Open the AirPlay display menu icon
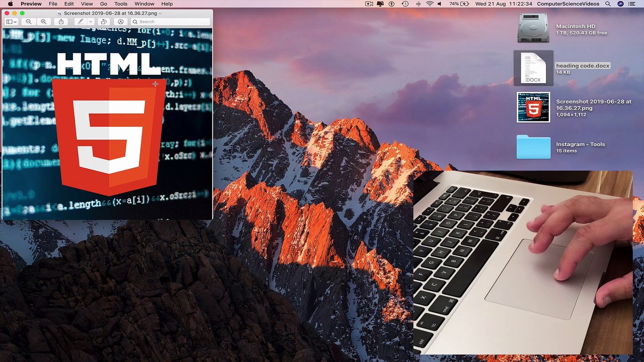 380,4
